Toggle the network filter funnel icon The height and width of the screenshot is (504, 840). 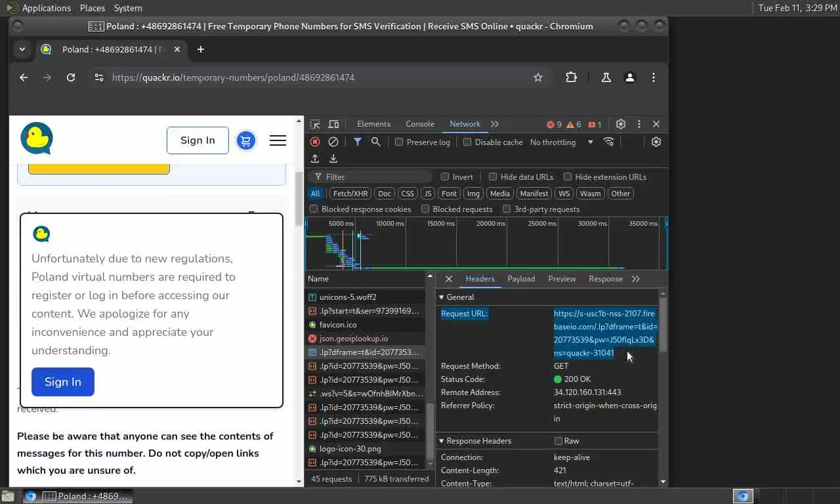[358, 142]
